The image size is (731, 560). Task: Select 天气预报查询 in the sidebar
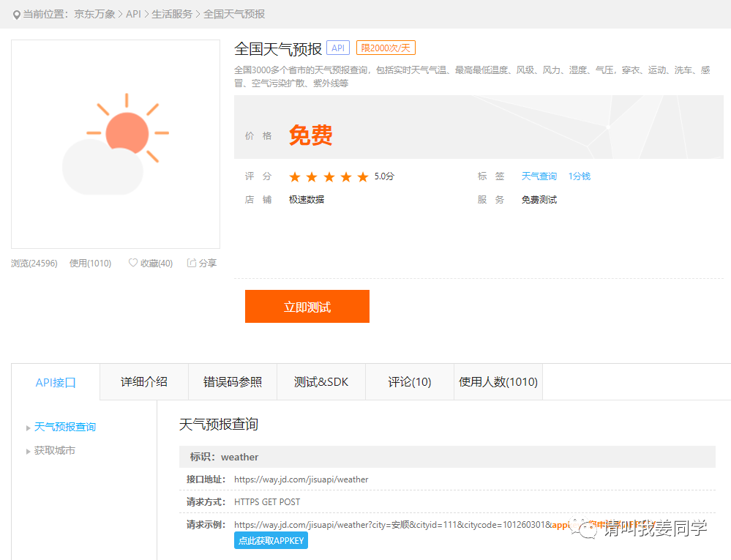click(x=65, y=427)
